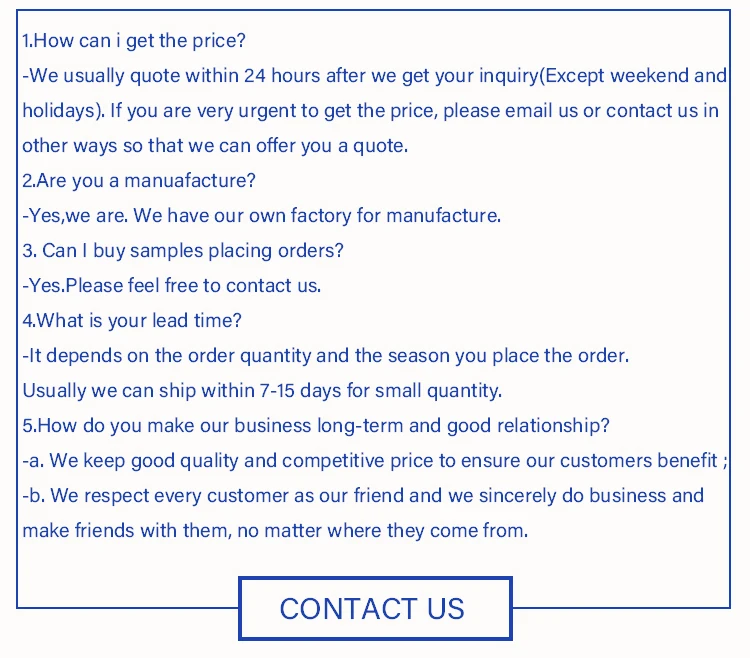Select question 4 "What is your lead time?"
750x658 pixels.
point(132,321)
